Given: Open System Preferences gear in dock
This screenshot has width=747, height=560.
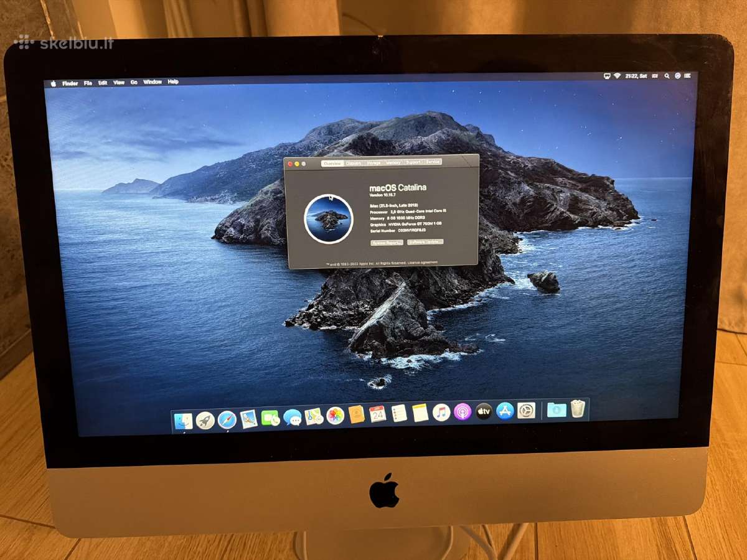Looking at the screenshot, I should [x=526, y=409].
